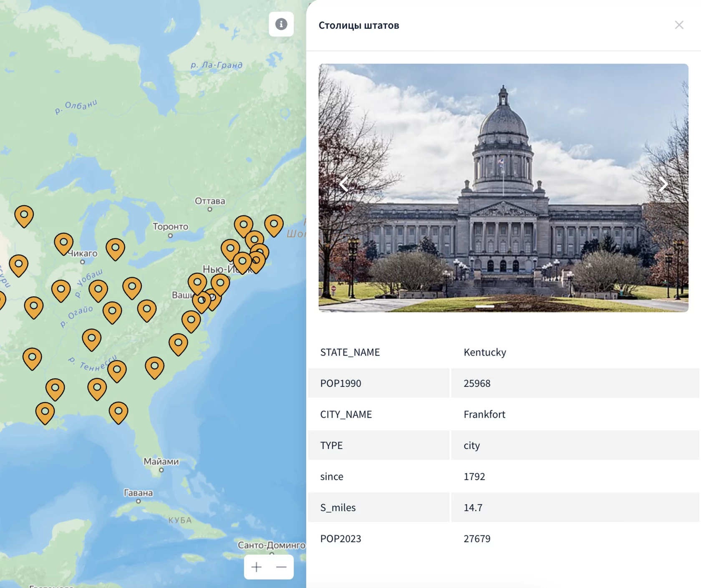The height and width of the screenshot is (588, 701).
Task: Select the POP2023 value 27679
Action: (477, 538)
